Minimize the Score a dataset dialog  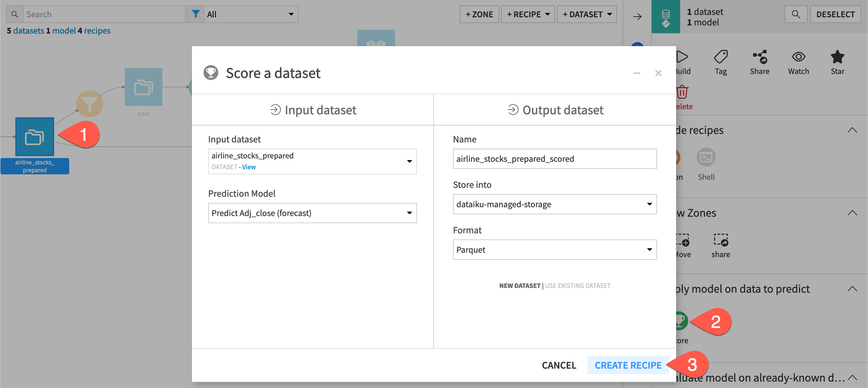[637, 73]
